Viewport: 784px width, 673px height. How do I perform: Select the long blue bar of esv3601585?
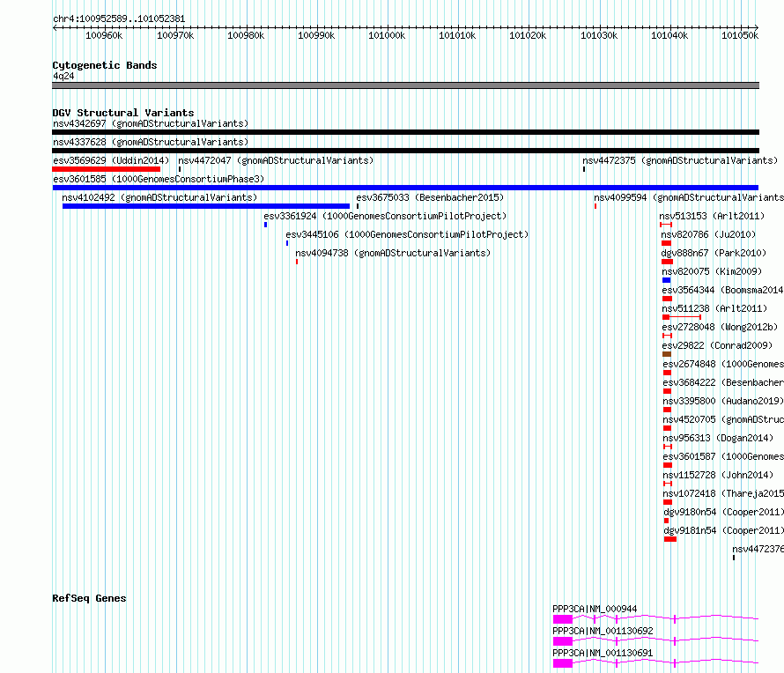405,188
